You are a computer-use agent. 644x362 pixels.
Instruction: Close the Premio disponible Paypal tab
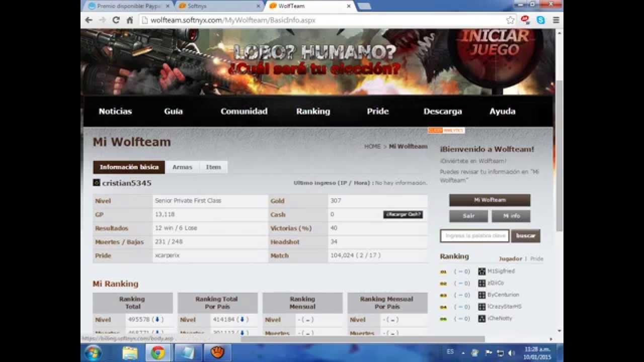pos(168,6)
